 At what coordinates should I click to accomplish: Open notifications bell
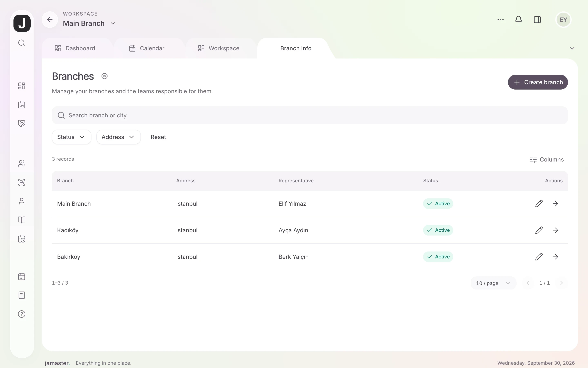point(519,20)
